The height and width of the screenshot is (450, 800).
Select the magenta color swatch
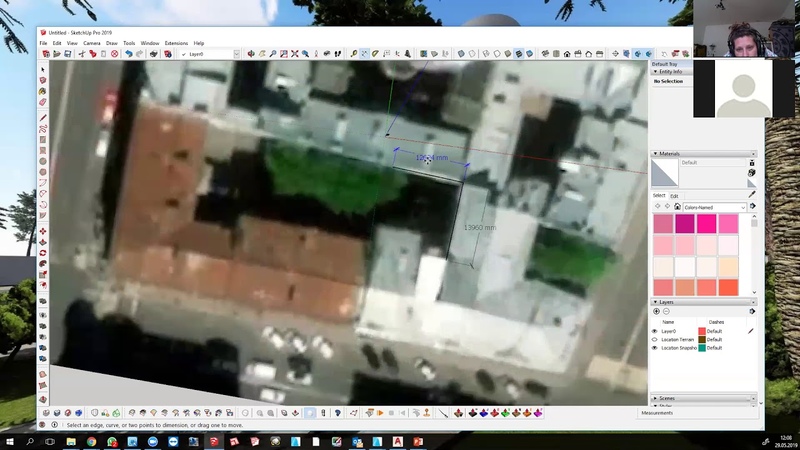pyautogui.click(x=685, y=223)
